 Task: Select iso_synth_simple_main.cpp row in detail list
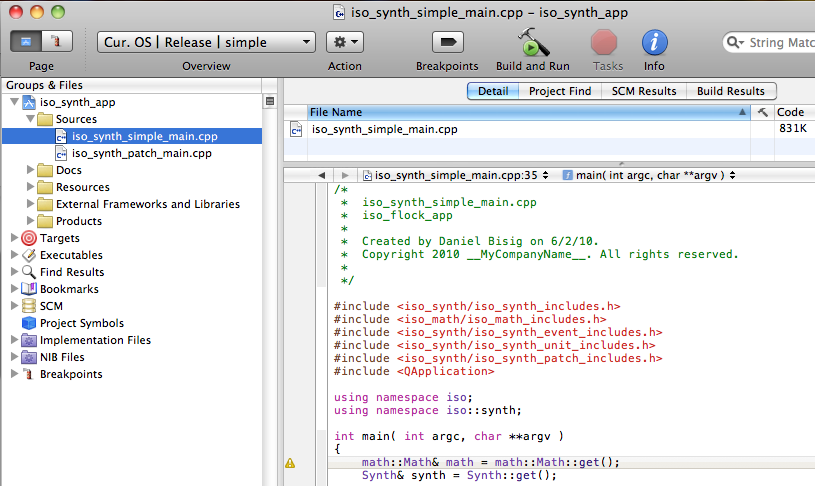coord(549,129)
